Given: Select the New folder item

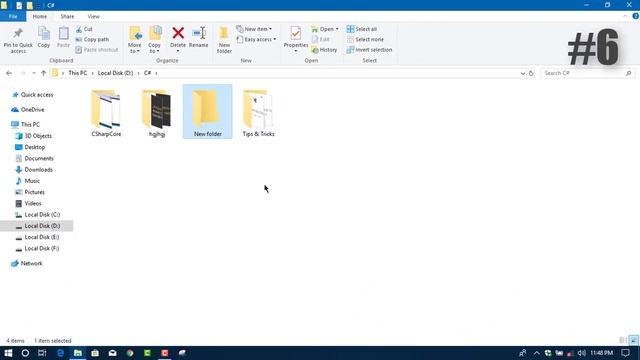Looking at the screenshot, I should (x=208, y=112).
